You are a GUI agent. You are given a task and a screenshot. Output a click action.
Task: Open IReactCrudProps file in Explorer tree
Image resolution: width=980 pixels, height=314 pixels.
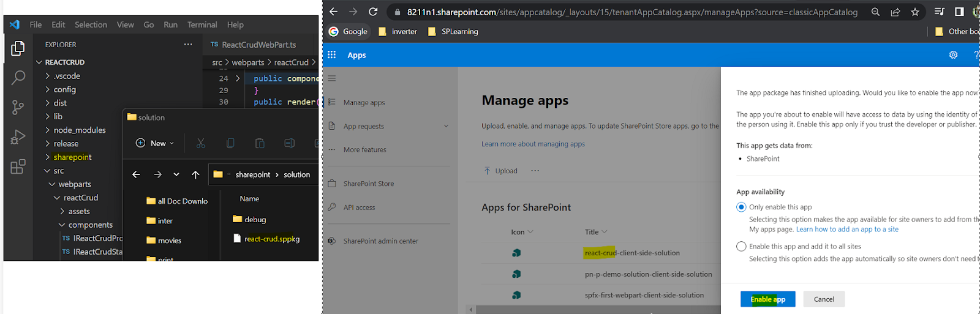coord(92,238)
